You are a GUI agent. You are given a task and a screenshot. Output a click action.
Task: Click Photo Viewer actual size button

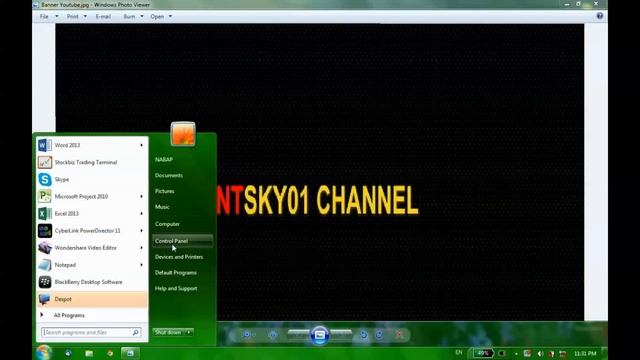tap(273, 335)
